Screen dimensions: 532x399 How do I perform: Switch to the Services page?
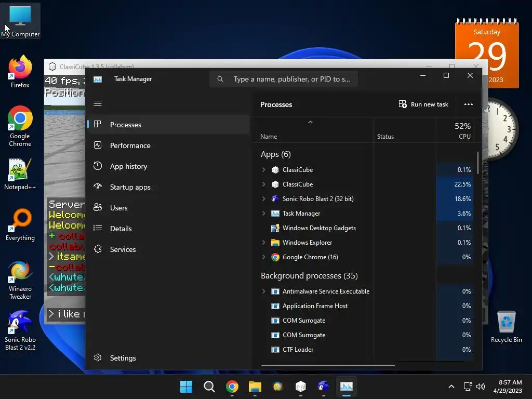(169, 249)
